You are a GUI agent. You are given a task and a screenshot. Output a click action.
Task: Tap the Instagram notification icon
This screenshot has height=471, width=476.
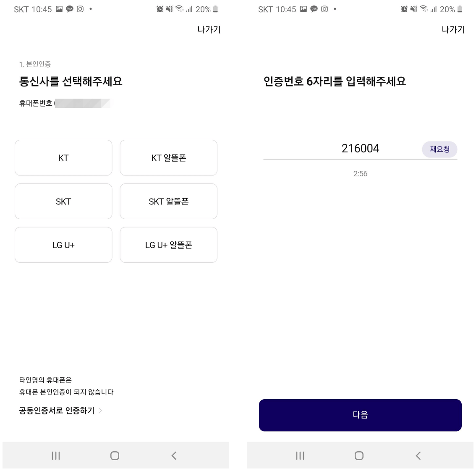[x=80, y=9]
